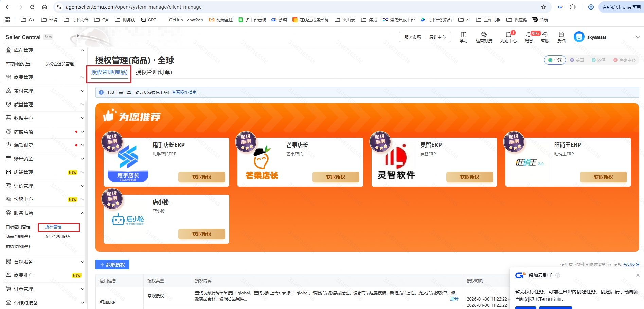Open the 多平台看板 bookmark
Viewport: 644px width, 309px height.
click(x=252, y=20)
